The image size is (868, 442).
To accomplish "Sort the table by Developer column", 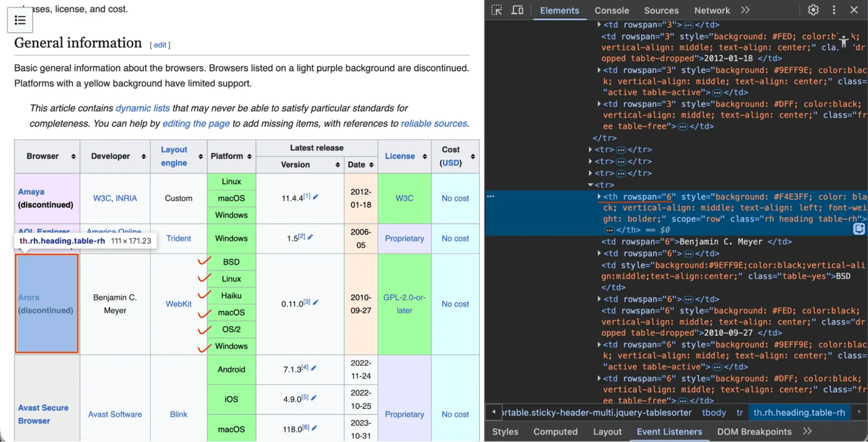I will tap(143, 156).
